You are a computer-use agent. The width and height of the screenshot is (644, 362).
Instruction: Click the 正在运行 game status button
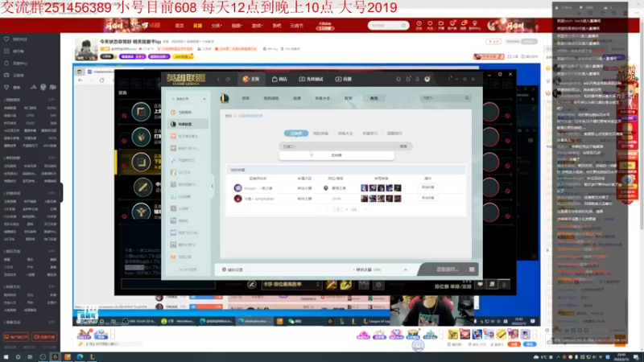(447, 269)
